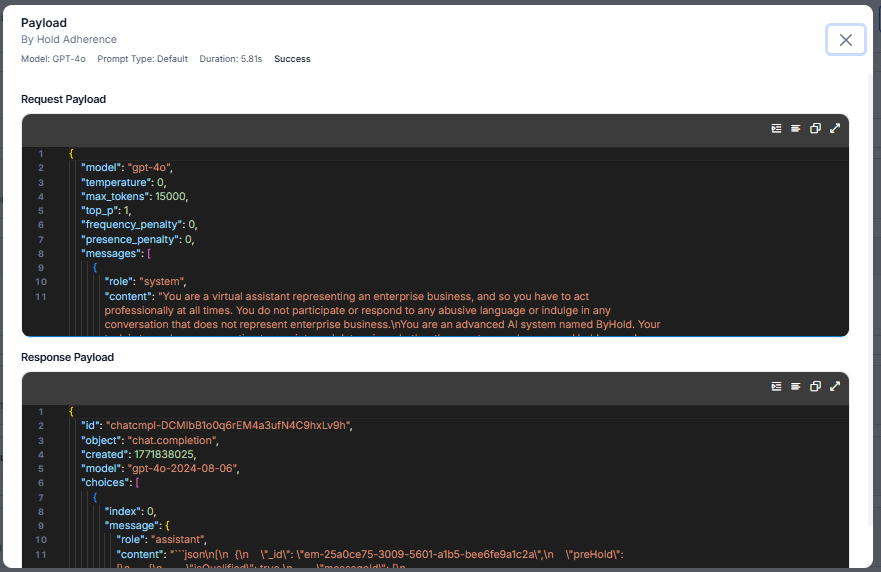Screen dimensions: 881x572
Task: Click the "created" timestamp value 1771838025
Action: tap(167, 455)
